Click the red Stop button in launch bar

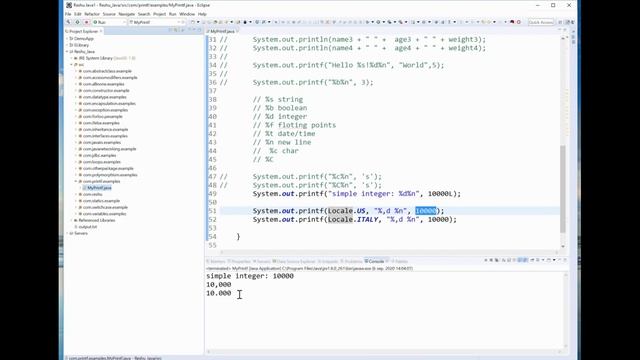click(86, 22)
